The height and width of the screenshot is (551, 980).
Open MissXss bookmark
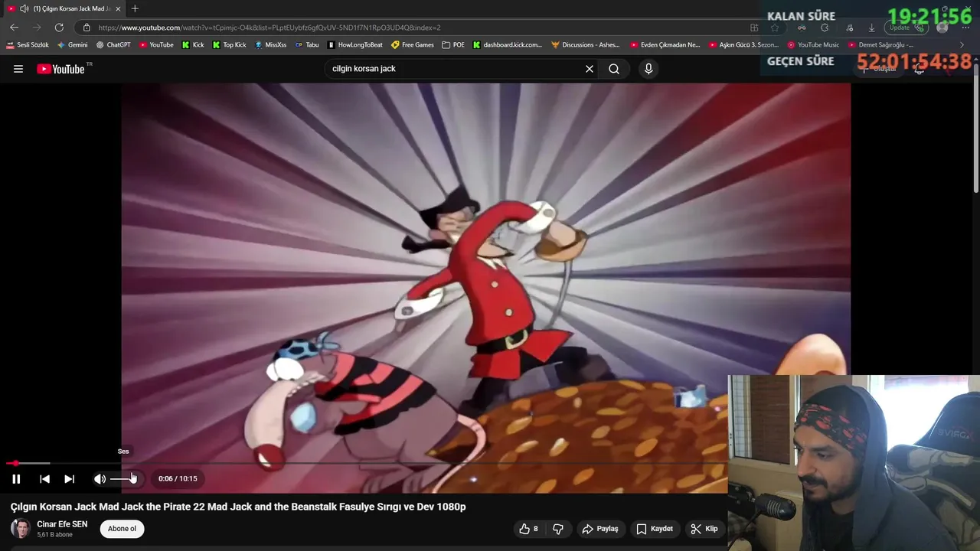point(270,45)
